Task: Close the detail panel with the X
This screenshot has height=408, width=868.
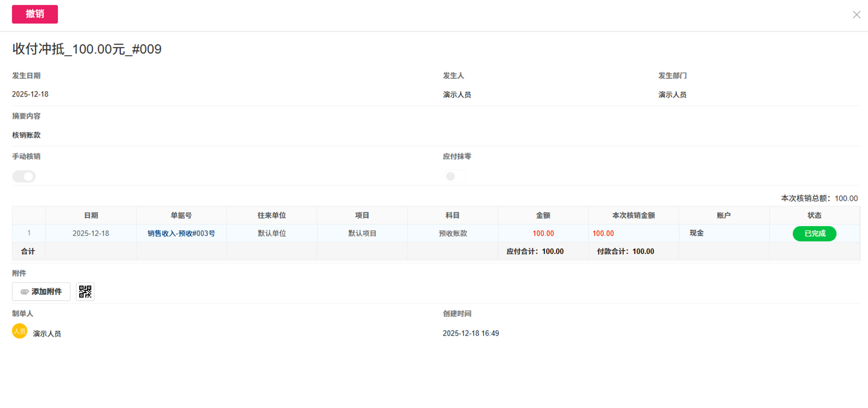Action: tap(856, 15)
